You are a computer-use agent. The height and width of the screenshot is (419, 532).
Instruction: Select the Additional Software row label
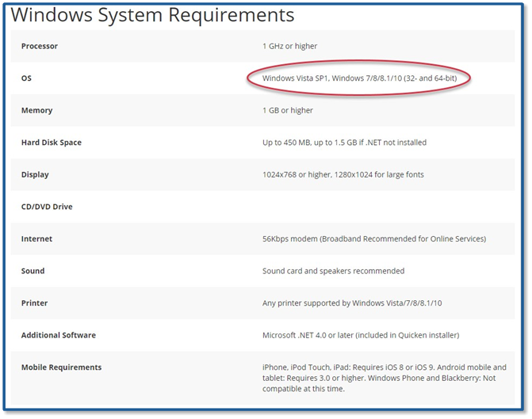(59, 335)
